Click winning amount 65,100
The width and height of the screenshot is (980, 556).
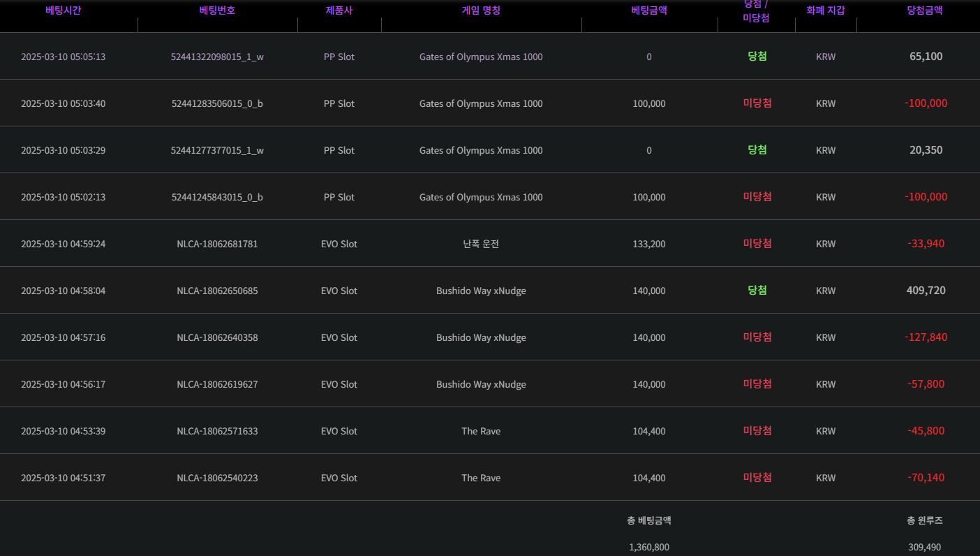tap(926, 57)
